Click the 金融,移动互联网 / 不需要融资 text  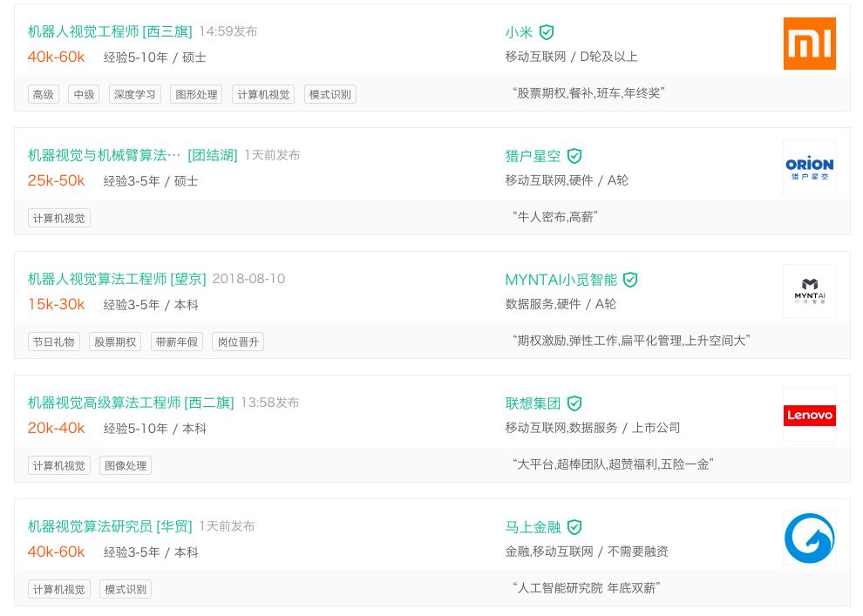click(x=587, y=552)
